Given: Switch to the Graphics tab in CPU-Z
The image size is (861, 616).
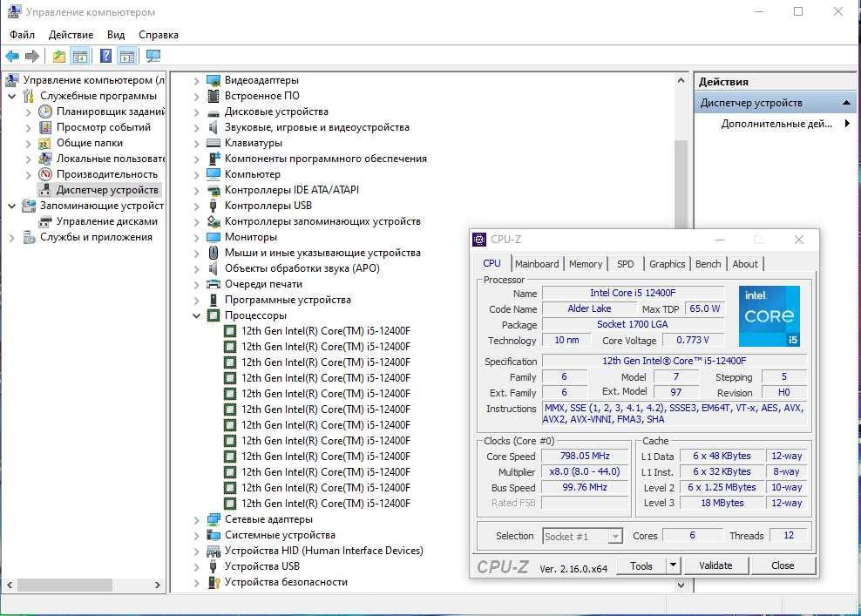Looking at the screenshot, I should click(x=667, y=264).
